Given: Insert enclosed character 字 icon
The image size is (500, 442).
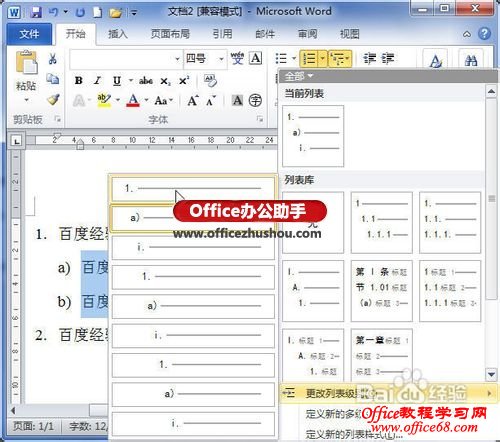Looking at the screenshot, I should [x=255, y=100].
